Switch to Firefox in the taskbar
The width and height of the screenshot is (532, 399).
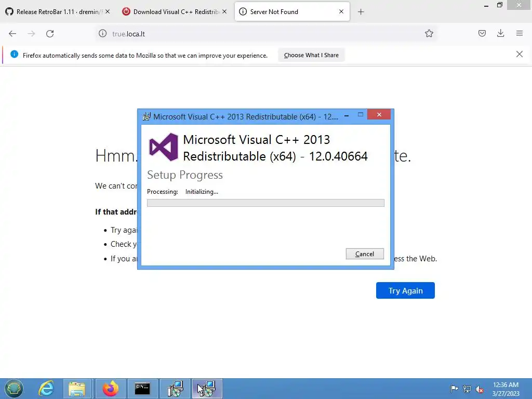111,389
